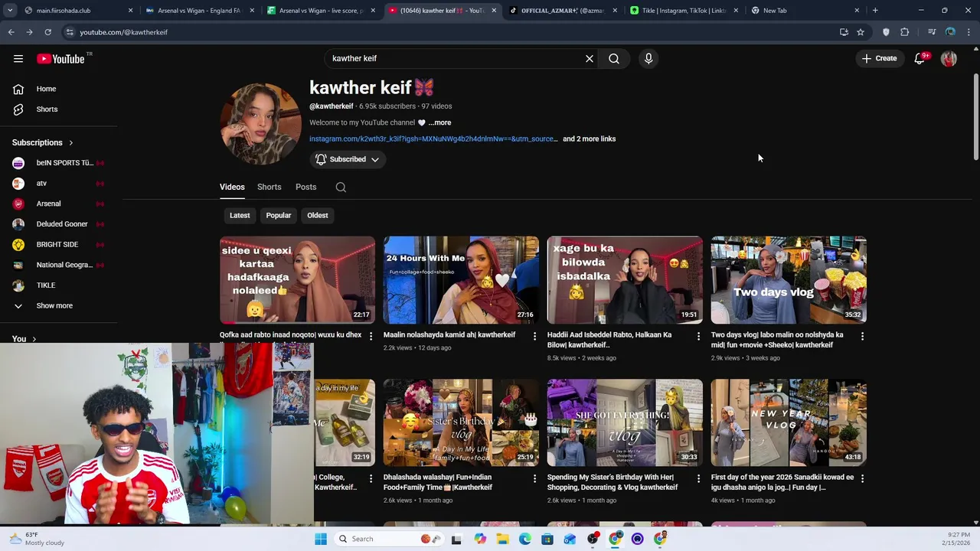Viewport: 980px width, 551px height.
Task: Open the kawther keif channel avatar
Action: 260,124
